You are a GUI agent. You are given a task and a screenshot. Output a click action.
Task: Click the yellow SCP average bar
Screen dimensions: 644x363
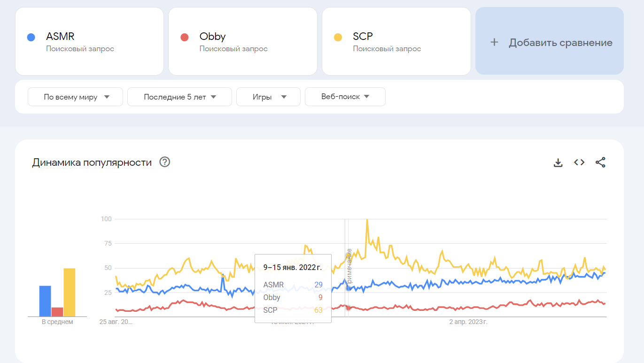coord(70,292)
